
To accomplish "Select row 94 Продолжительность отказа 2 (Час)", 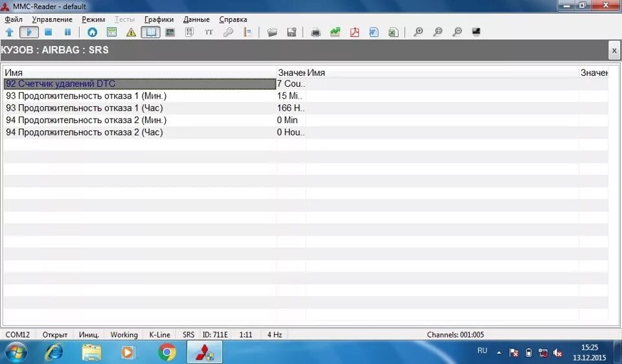I will click(x=140, y=132).
